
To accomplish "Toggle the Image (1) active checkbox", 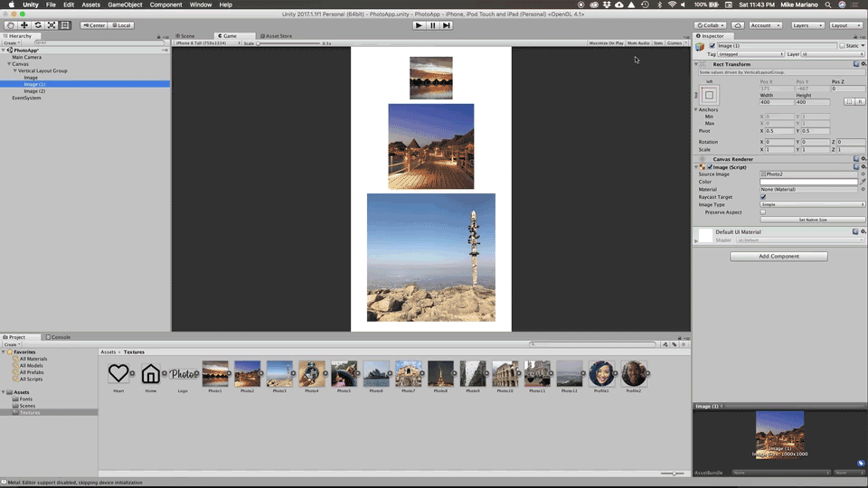I will pyautogui.click(x=712, y=46).
